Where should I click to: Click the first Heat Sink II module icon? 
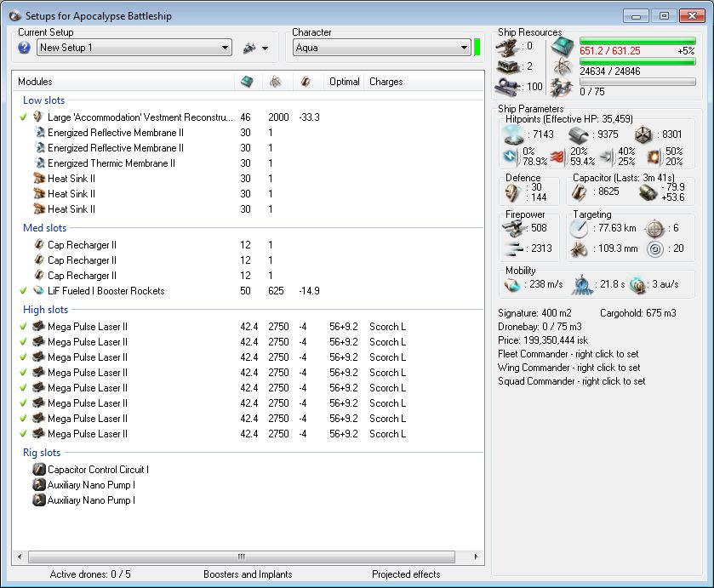(39, 179)
